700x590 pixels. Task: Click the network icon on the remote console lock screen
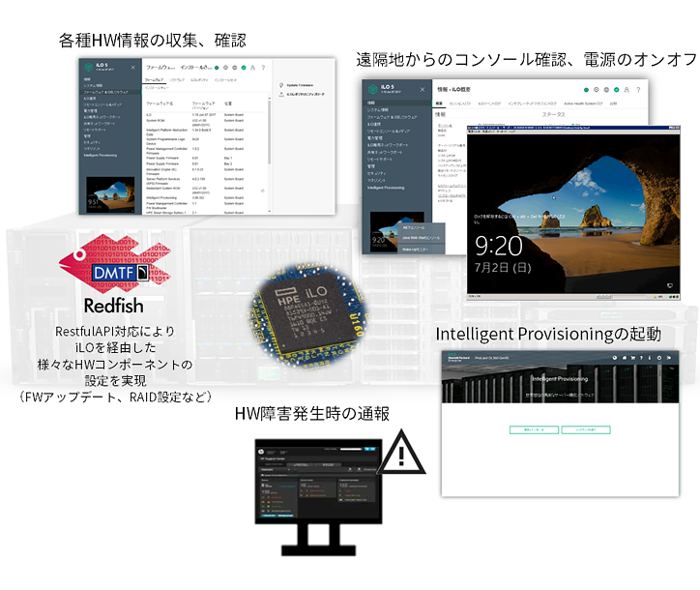pyautogui.click(x=670, y=285)
